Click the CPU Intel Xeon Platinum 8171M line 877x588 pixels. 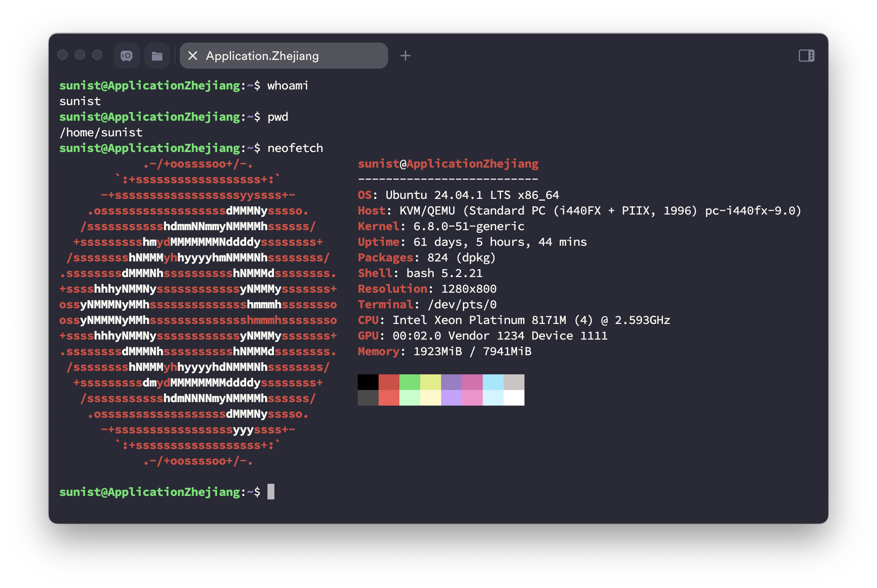click(x=514, y=320)
